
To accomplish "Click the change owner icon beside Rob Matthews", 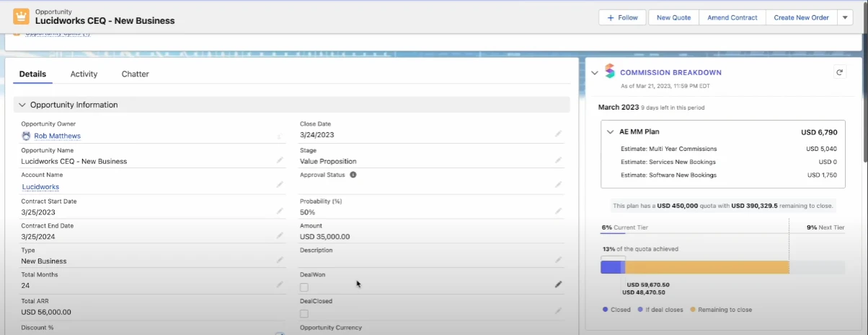I will pyautogui.click(x=280, y=136).
